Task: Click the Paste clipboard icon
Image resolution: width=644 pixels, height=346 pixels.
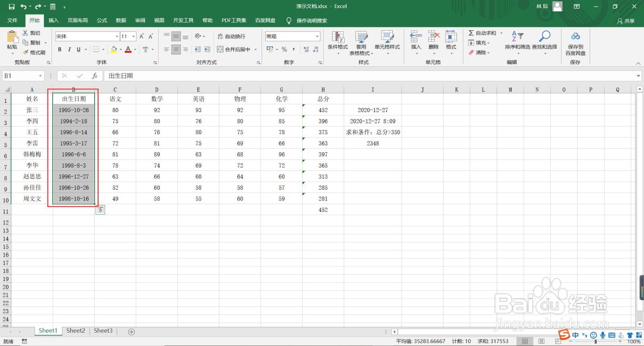Action: tap(12, 37)
